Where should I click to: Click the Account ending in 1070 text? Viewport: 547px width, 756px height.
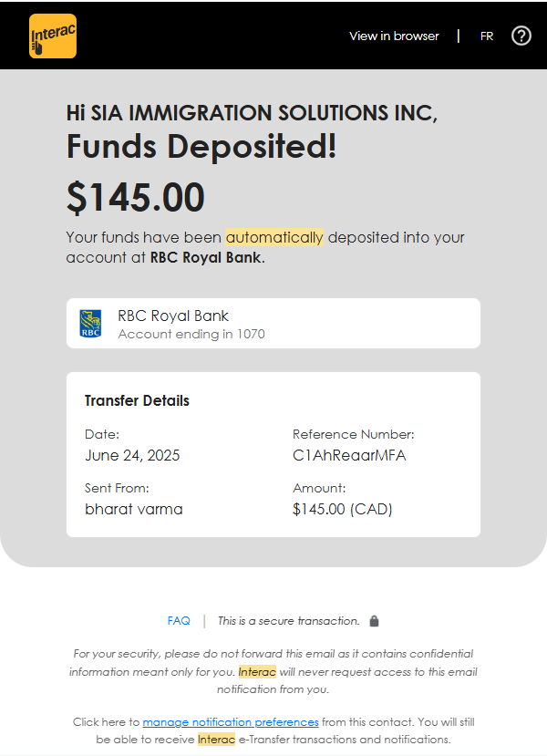pos(191,334)
